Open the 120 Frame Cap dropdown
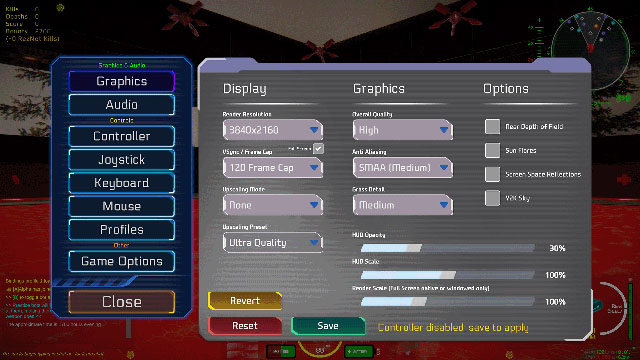Screen dimensions: 640x360 click(x=273, y=167)
